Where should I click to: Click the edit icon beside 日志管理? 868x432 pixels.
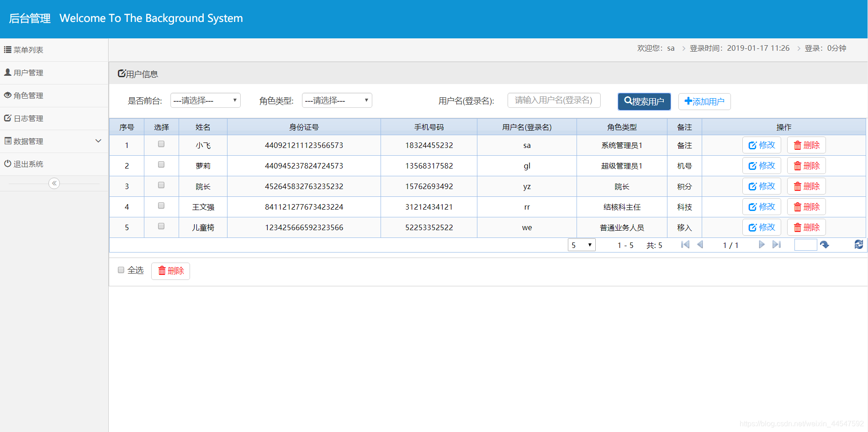(x=8, y=118)
